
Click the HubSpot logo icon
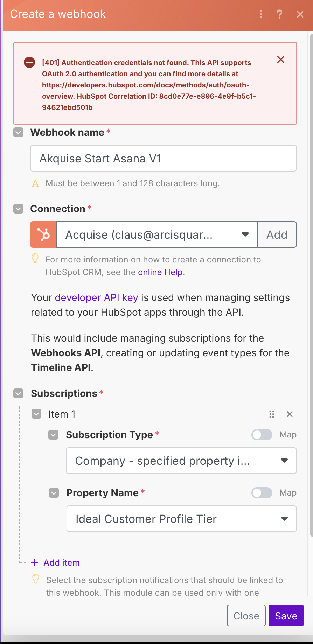click(43, 234)
